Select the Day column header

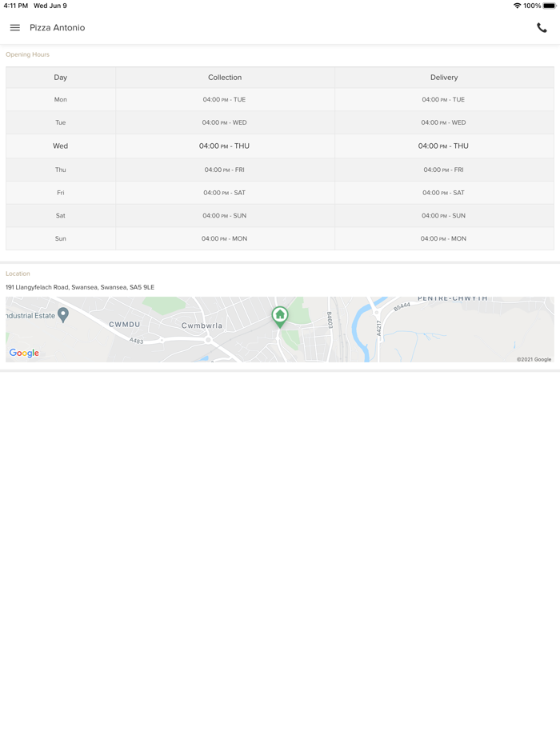(61, 78)
